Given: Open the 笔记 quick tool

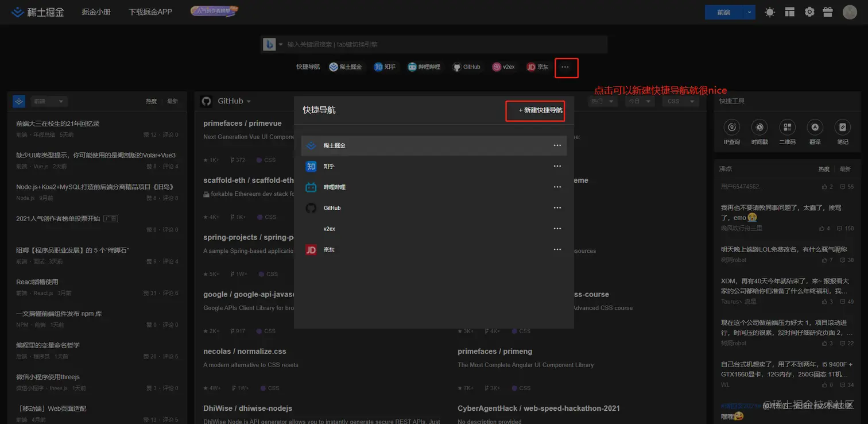Looking at the screenshot, I should 842,132.
